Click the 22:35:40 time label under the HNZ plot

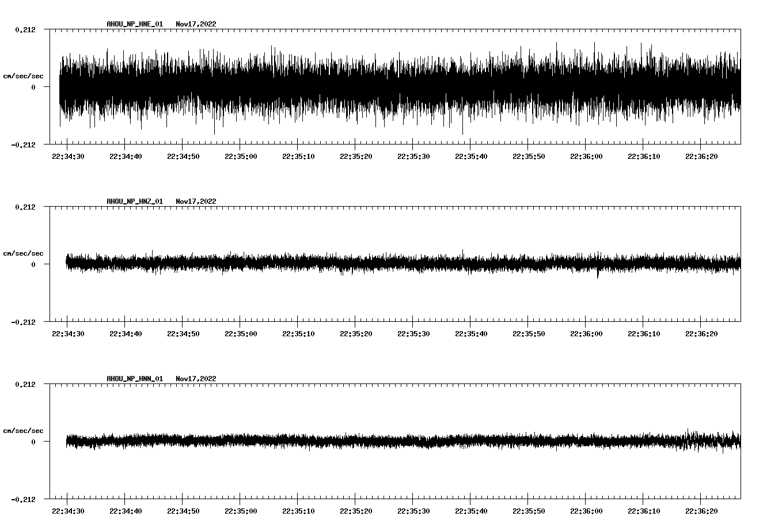tap(471, 334)
